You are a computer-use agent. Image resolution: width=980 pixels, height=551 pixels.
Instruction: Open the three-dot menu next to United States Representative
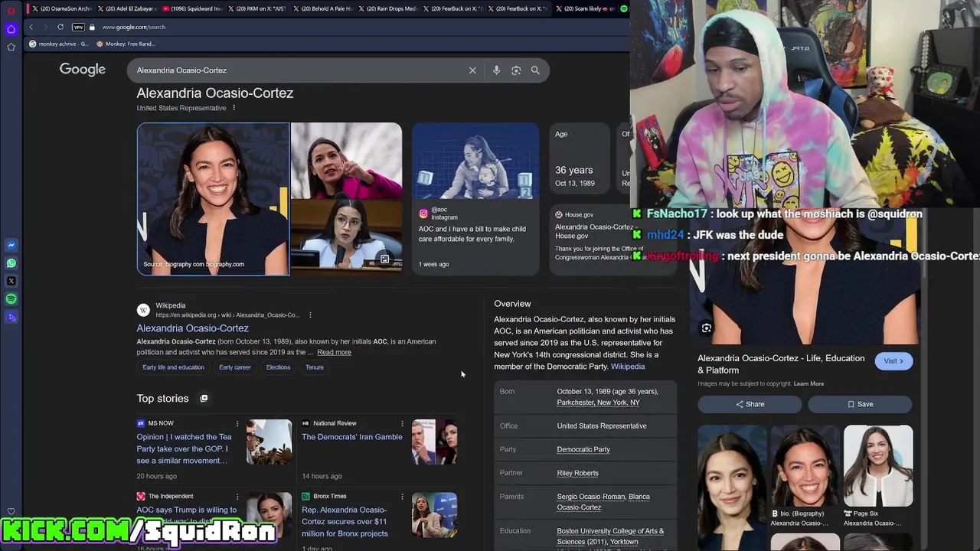(234, 108)
